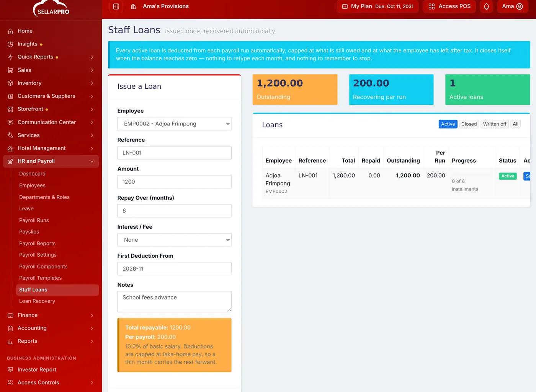Show Closed loans filter
536x392 pixels.
click(469, 124)
